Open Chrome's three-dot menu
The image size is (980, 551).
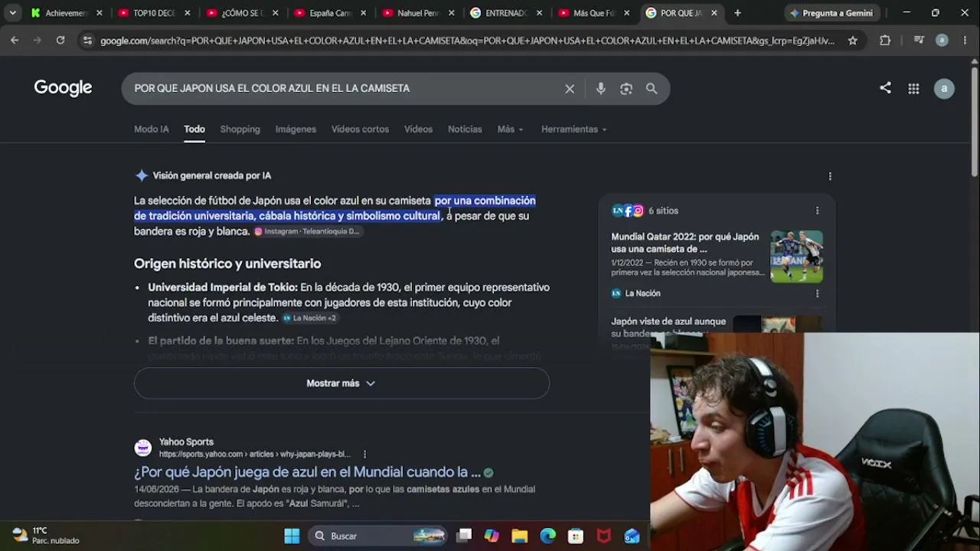(x=965, y=41)
